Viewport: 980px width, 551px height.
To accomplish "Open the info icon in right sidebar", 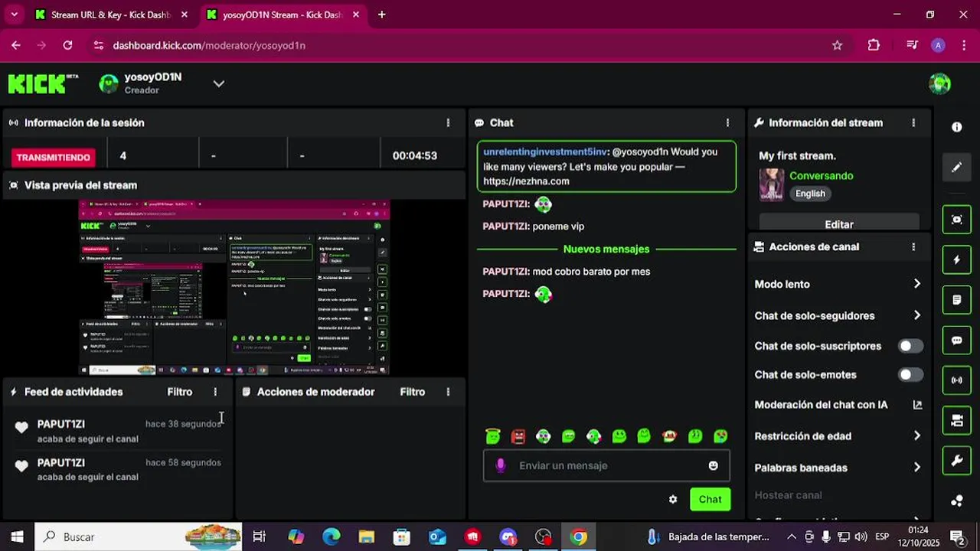I will pyautogui.click(x=956, y=127).
